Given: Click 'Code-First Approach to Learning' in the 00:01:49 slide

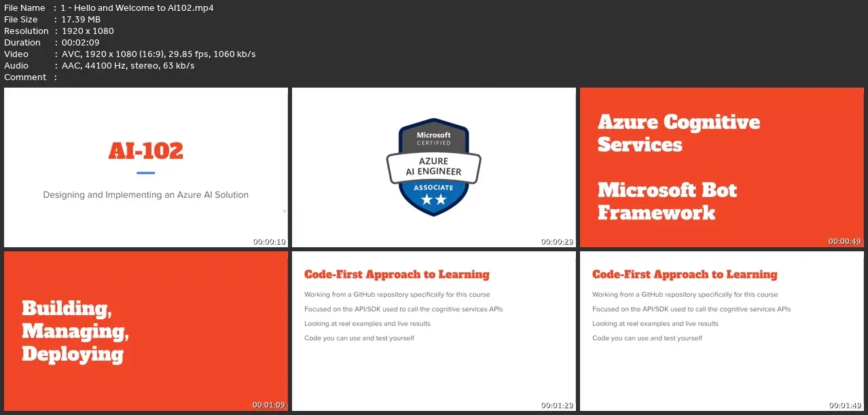Looking at the screenshot, I should [x=685, y=274].
